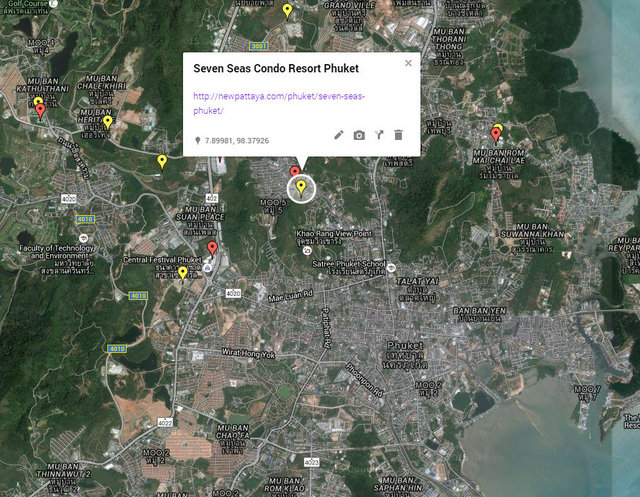Viewport: 640px width, 497px height.
Task: Click the Central Festival Phuket shopping icon
Action: point(207,268)
